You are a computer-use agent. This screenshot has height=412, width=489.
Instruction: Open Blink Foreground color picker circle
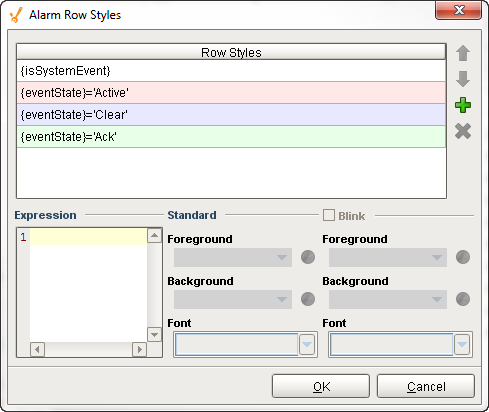[x=463, y=257]
